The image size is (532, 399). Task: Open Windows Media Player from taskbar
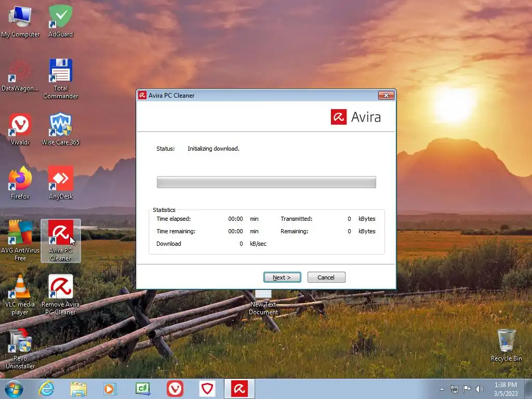coord(110,389)
